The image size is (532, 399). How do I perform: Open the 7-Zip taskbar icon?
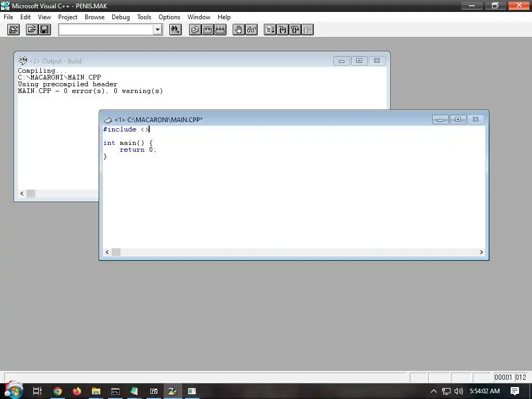coord(154,391)
